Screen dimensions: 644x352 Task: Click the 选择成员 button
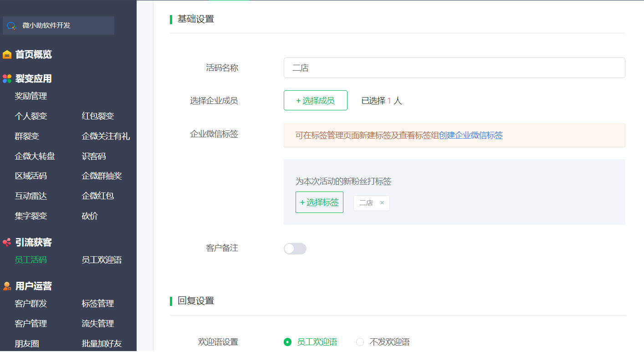pos(315,100)
